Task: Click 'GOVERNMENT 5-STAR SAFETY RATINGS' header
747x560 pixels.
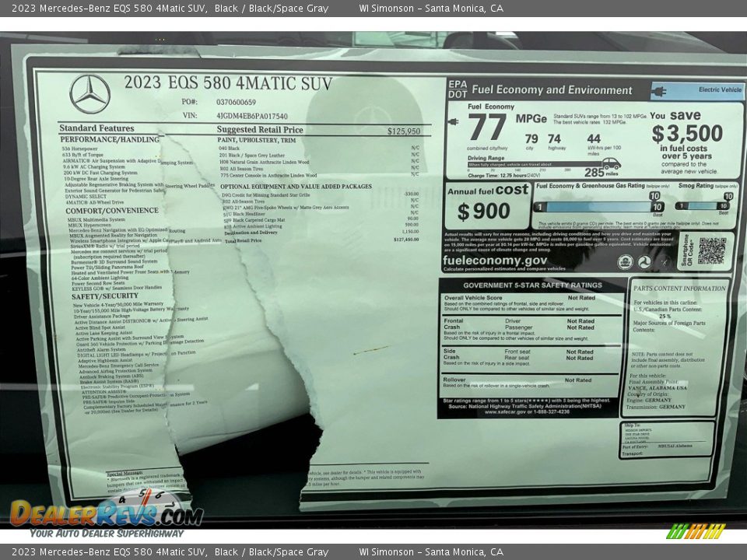Action: 532,285
